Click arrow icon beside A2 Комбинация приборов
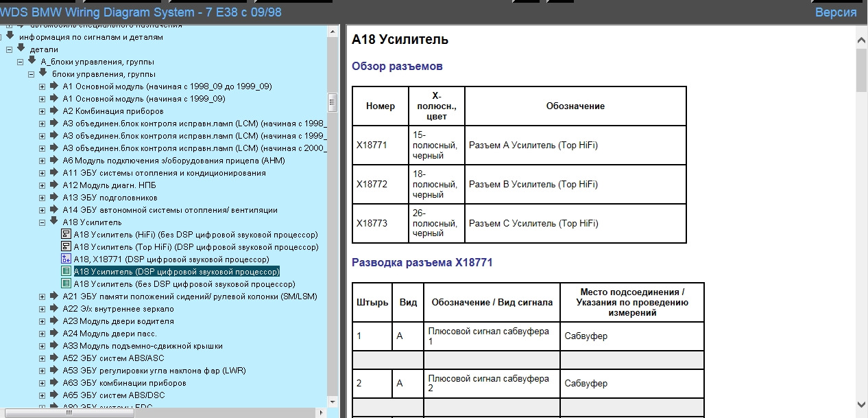The width and height of the screenshot is (868, 418). point(53,111)
